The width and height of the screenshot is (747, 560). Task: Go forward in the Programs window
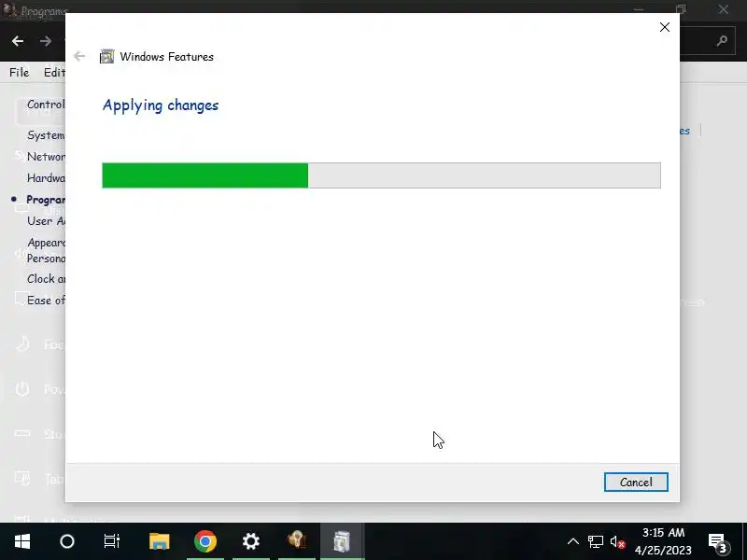coord(46,41)
